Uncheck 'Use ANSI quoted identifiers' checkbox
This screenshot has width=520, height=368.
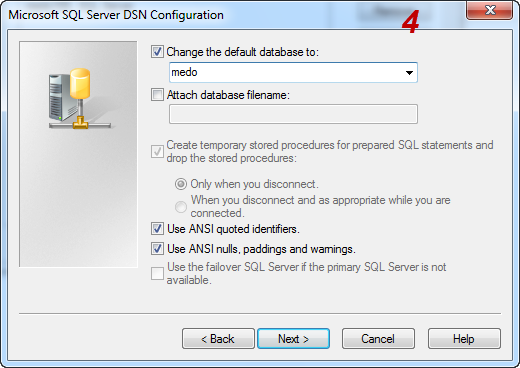pos(157,229)
